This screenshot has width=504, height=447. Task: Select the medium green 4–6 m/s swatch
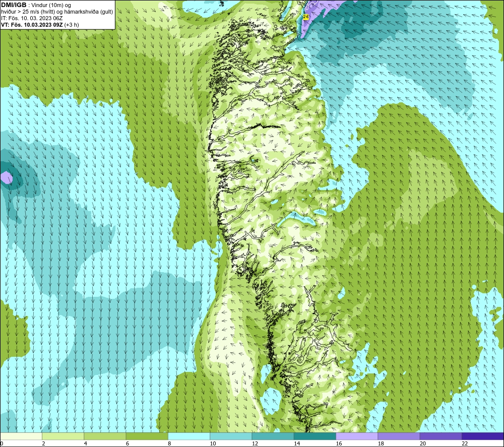(x=105, y=436)
